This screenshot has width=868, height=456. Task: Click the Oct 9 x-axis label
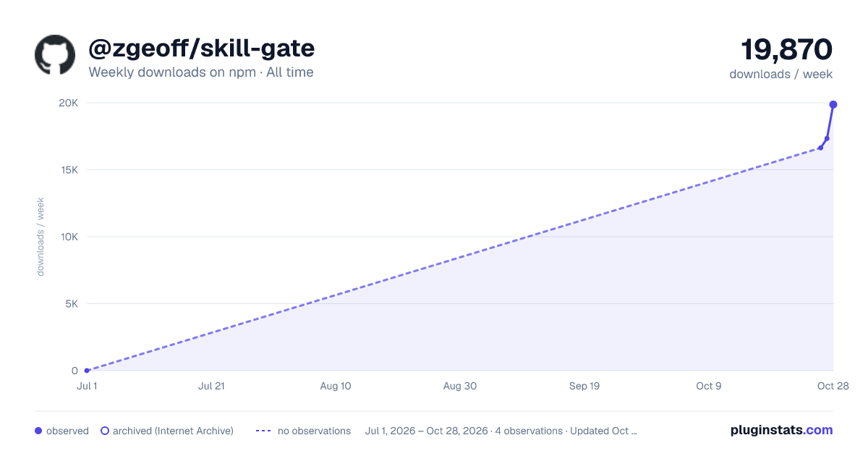tap(709, 386)
